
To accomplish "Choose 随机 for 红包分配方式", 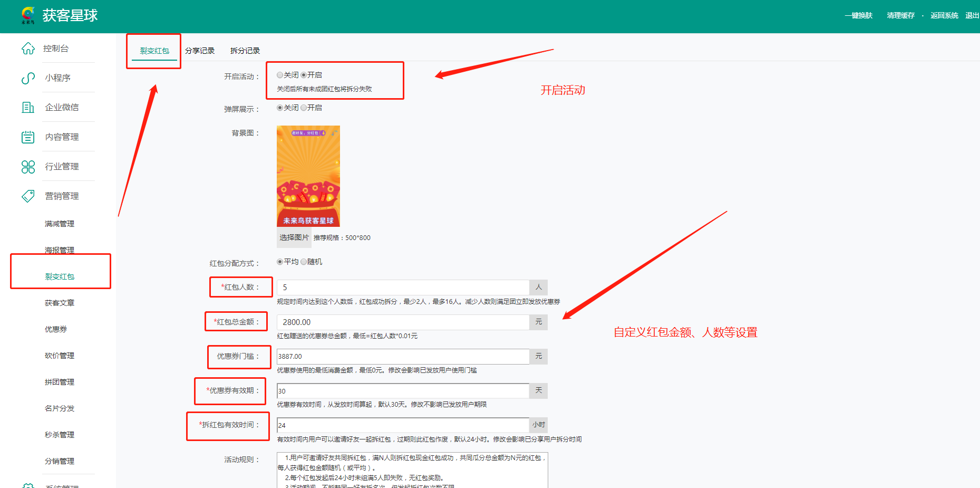I will (x=304, y=262).
